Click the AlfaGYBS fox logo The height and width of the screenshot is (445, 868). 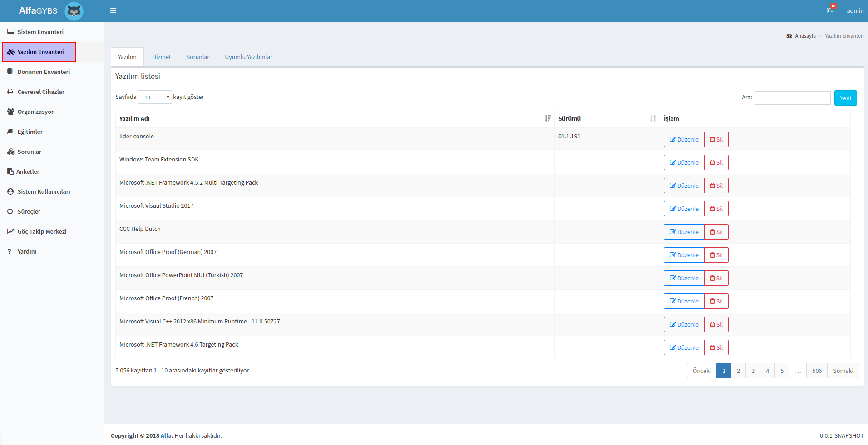coord(74,11)
